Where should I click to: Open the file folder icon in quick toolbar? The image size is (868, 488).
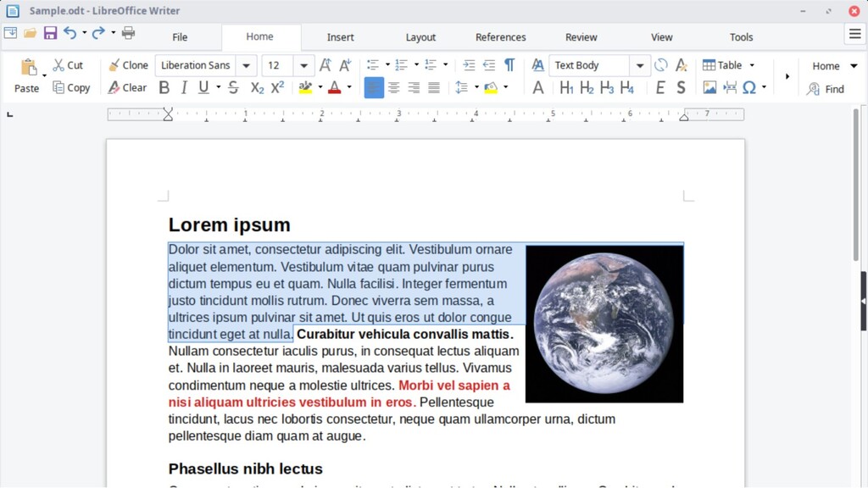click(x=30, y=33)
